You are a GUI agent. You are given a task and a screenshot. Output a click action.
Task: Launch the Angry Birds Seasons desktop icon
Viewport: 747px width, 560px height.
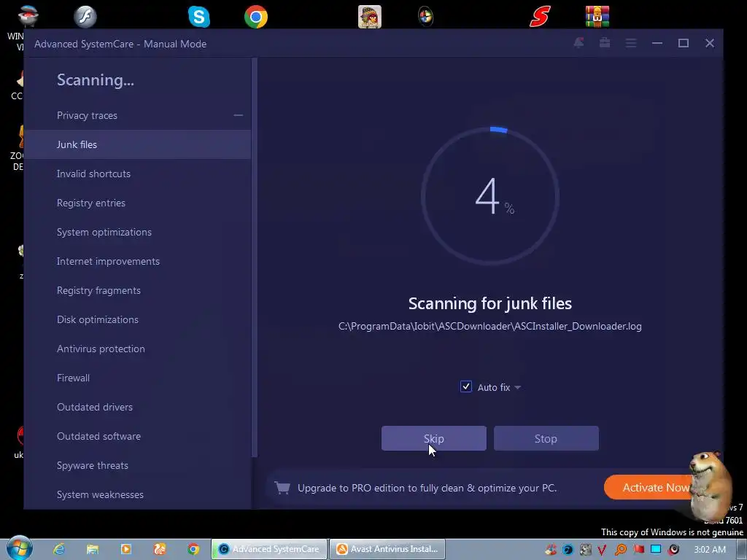[x=370, y=17]
